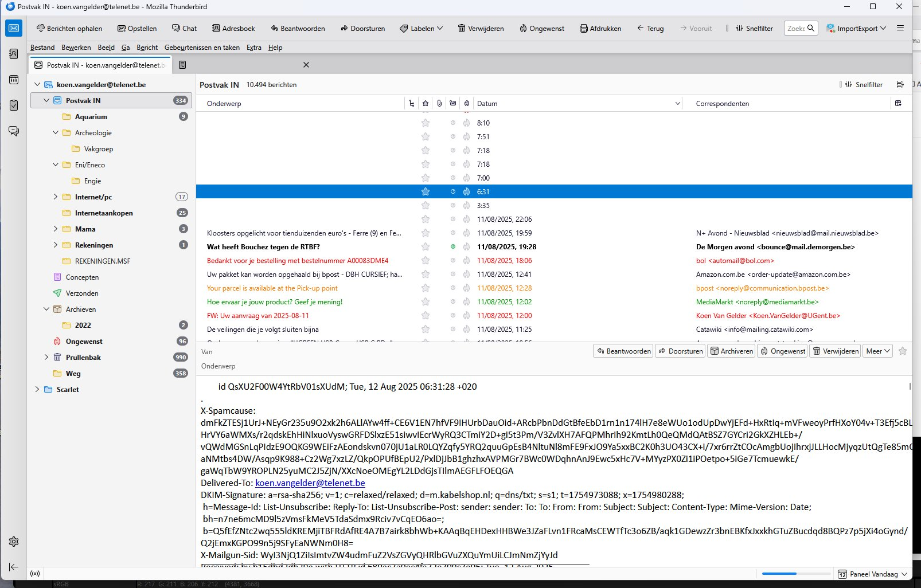This screenshot has width=921, height=588.
Task: Print the message with Afdrukken
Action: click(x=600, y=29)
